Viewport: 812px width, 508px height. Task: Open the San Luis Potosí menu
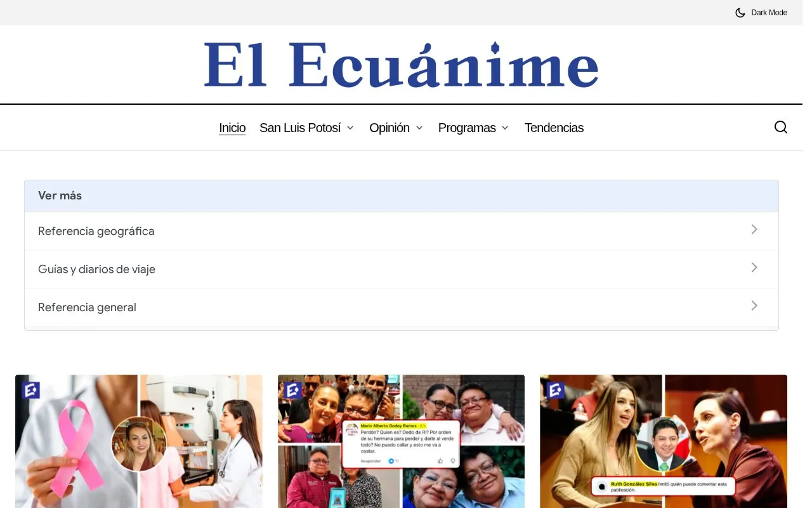(x=300, y=128)
